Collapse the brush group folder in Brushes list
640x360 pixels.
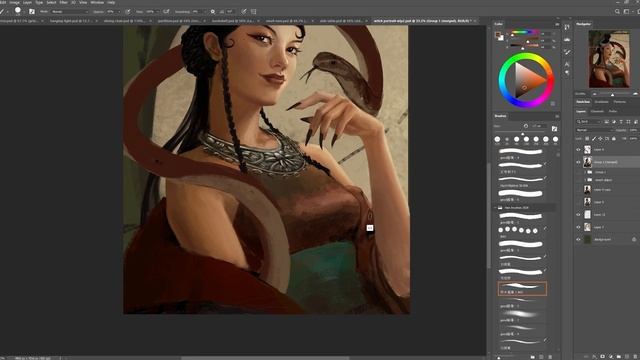tap(496, 208)
